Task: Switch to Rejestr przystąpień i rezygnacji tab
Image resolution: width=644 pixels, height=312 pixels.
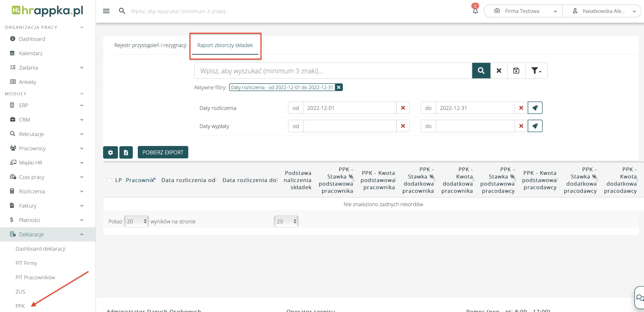Action: 150,45
